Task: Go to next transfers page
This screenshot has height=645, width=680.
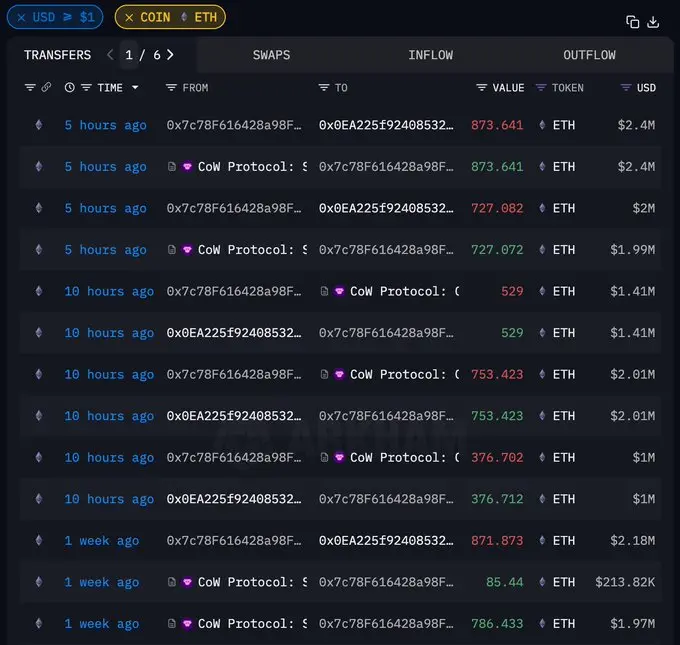Action: tap(170, 55)
